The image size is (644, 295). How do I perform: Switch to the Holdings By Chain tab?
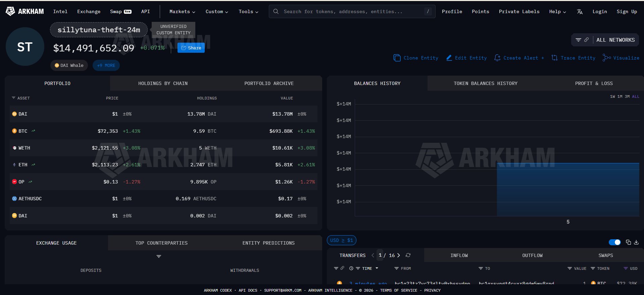(x=163, y=83)
